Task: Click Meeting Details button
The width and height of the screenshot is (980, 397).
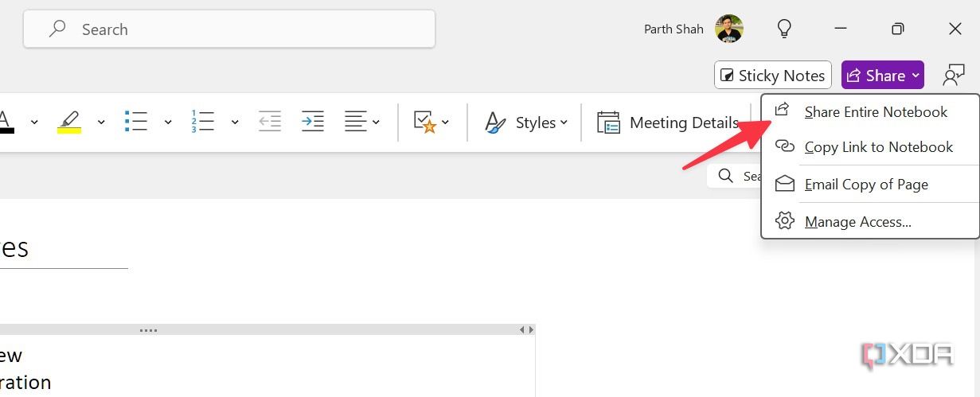Action: (x=668, y=123)
